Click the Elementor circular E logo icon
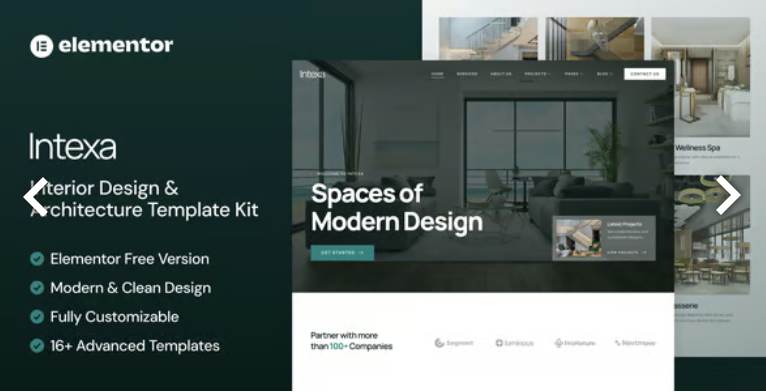This screenshot has height=392, width=766. point(42,46)
